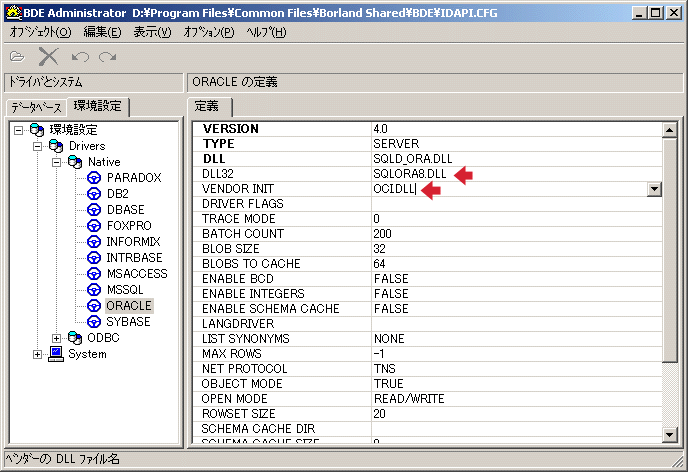Click the Open configuration folder toolbar icon
688x472 pixels.
coord(17,57)
